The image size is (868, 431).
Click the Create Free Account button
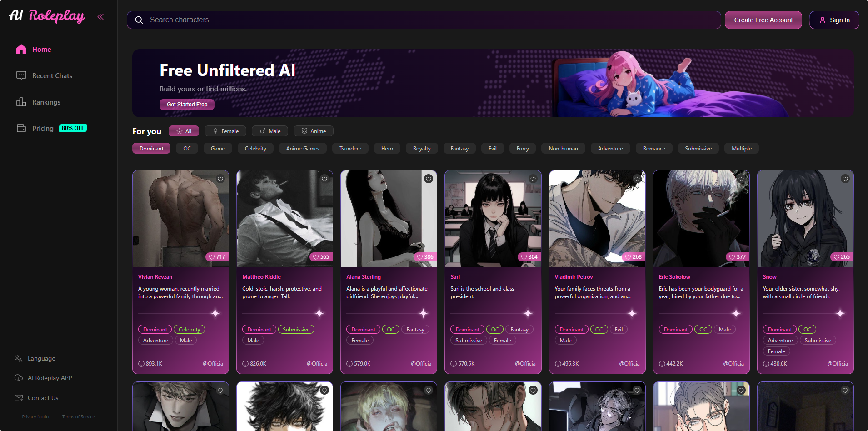point(763,20)
